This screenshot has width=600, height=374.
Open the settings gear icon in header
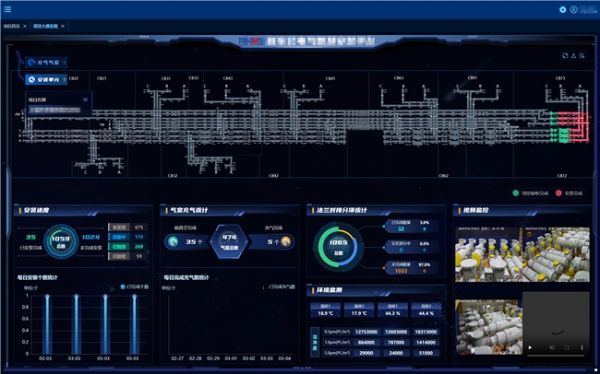point(562,10)
